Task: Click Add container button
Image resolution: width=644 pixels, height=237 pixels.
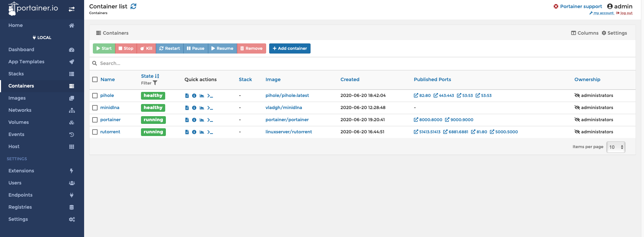Action: [x=290, y=48]
